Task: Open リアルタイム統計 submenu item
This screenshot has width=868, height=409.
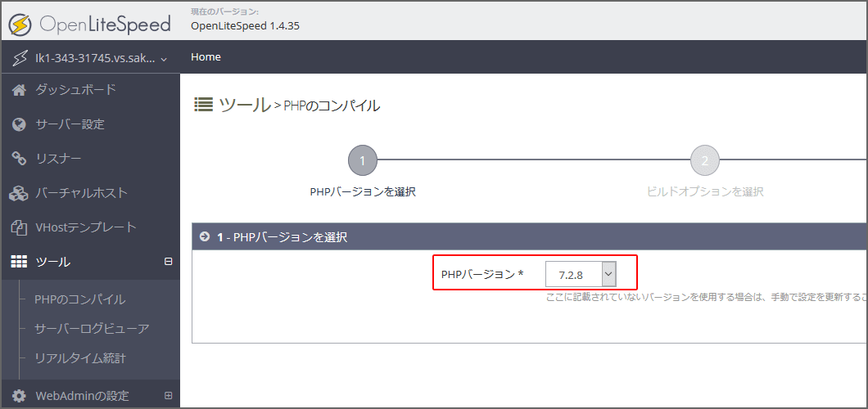Action: (80, 358)
